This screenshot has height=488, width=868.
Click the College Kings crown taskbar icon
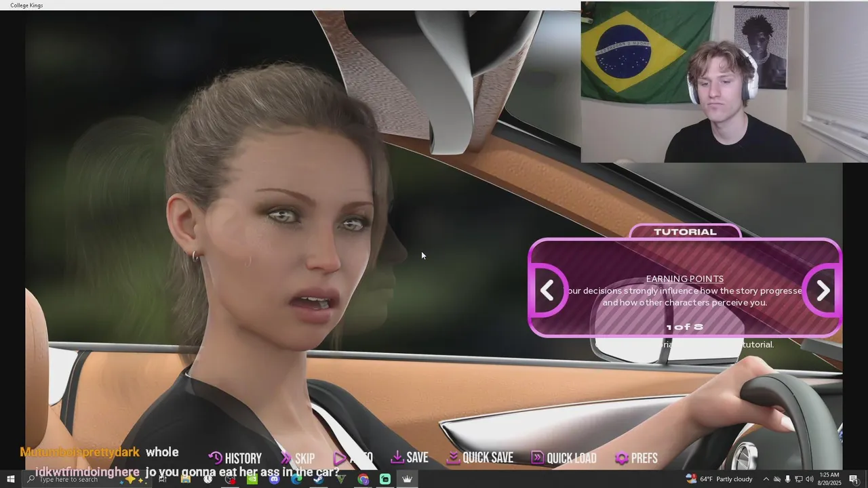407,479
